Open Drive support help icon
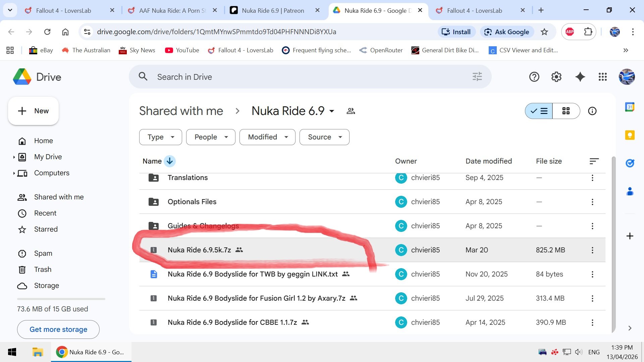Viewport: 644px width, 362px height. 534,77
